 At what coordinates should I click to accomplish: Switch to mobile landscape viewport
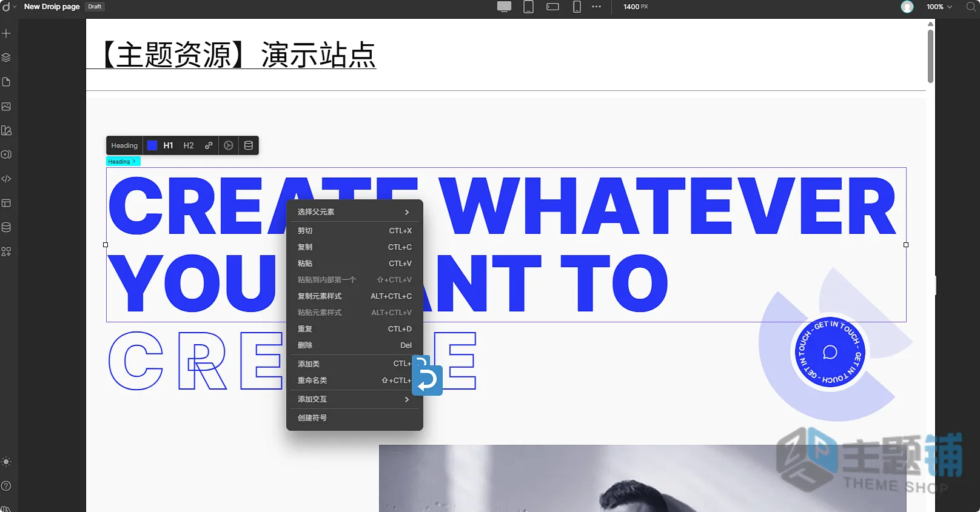pyautogui.click(x=552, y=7)
